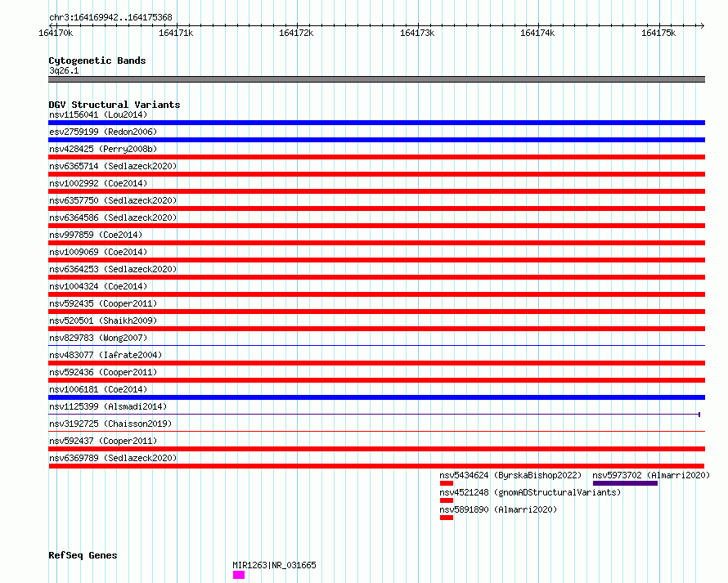
Task: Select nsv592435 (Cooper2011) variant label
Action: (103, 303)
